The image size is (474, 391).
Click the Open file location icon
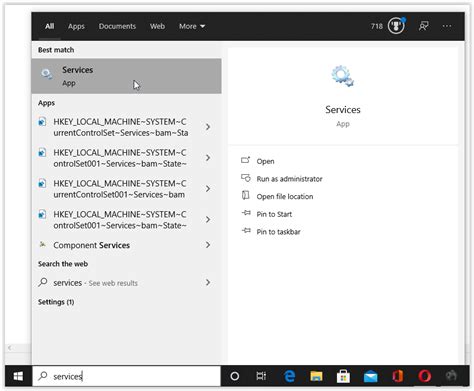(246, 195)
